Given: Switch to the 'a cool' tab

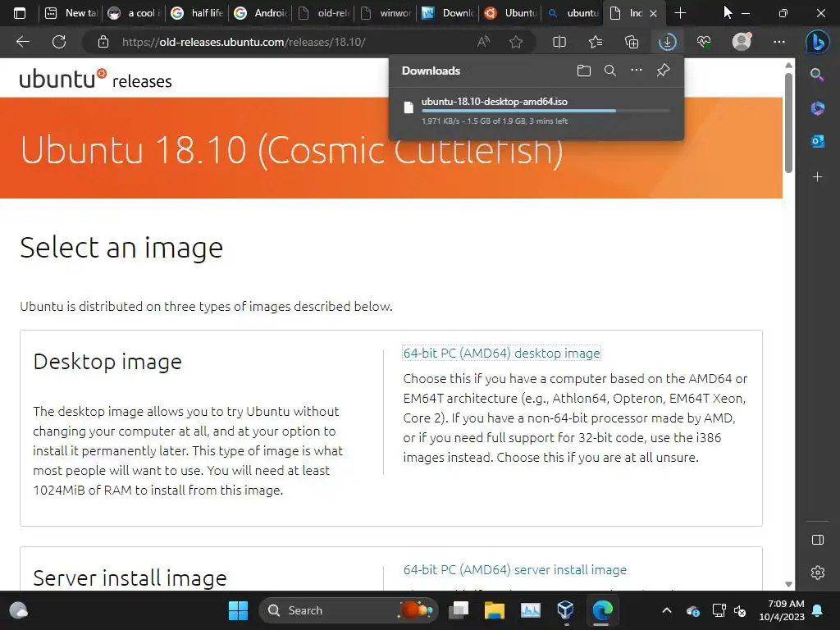Looking at the screenshot, I should coord(135,13).
